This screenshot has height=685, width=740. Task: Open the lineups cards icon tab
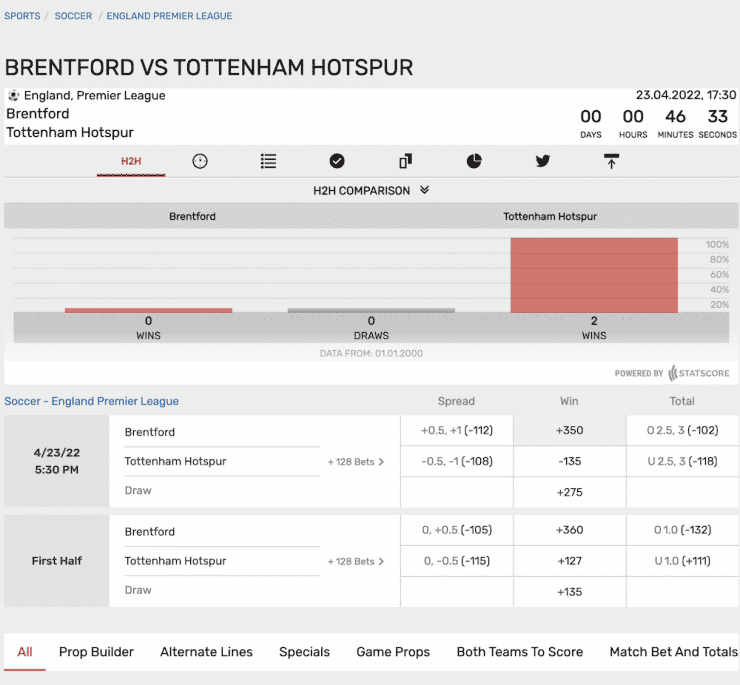405,161
